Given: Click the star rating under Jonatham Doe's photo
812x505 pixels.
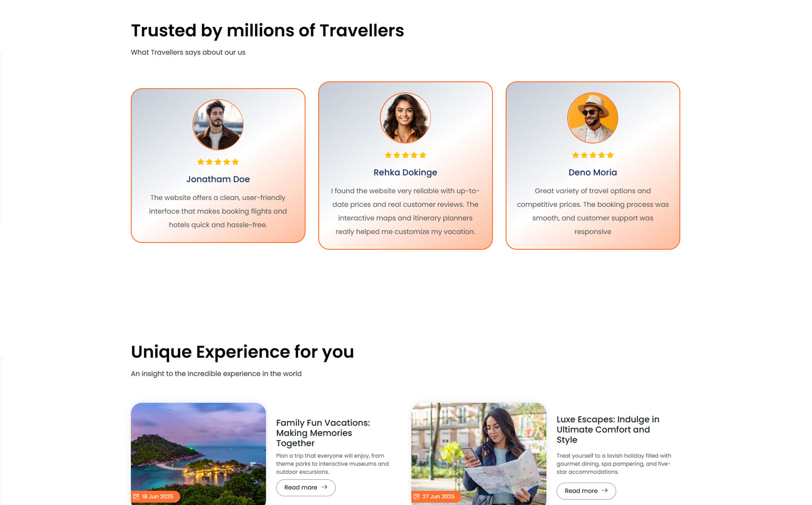Looking at the screenshot, I should pos(218,162).
